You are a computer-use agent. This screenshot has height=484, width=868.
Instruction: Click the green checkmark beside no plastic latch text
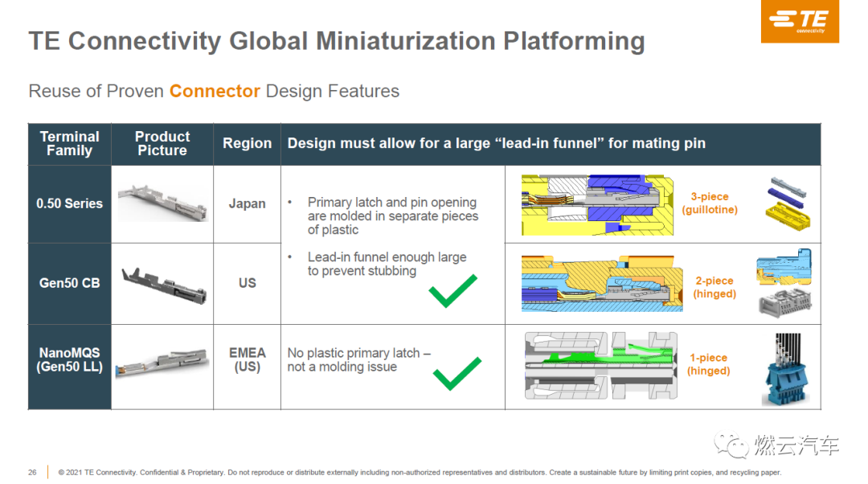coord(457,374)
